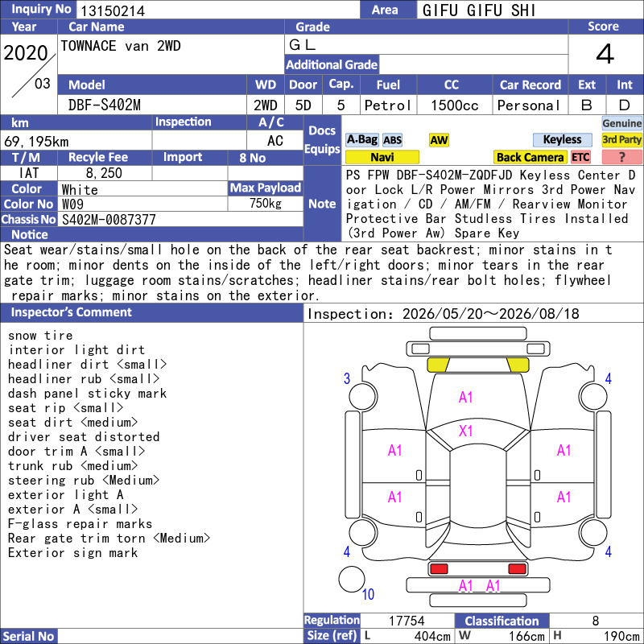The image size is (644, 644).
Task: Click the model code DBF-S402M
Action: point(105,105)
